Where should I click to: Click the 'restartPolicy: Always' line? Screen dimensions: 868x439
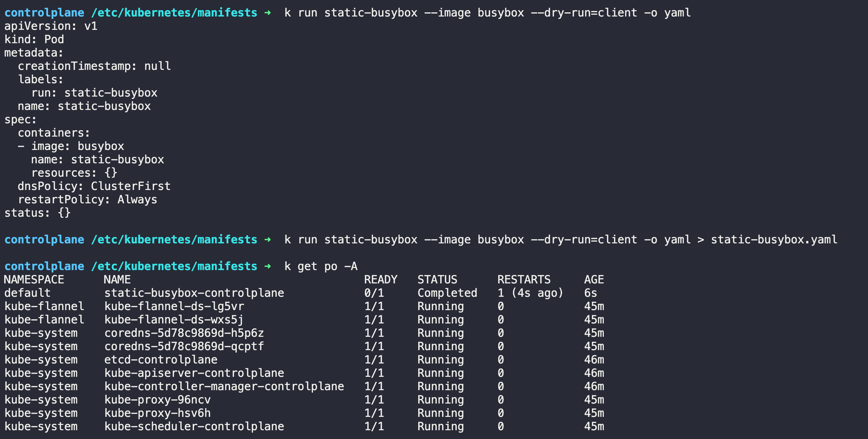click(x=87, y=199)
